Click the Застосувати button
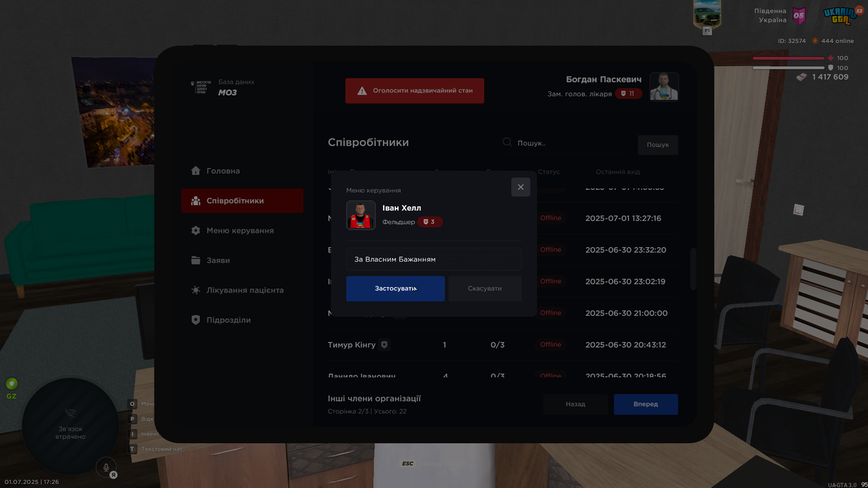The image size is (868, 488). (395, 289)
